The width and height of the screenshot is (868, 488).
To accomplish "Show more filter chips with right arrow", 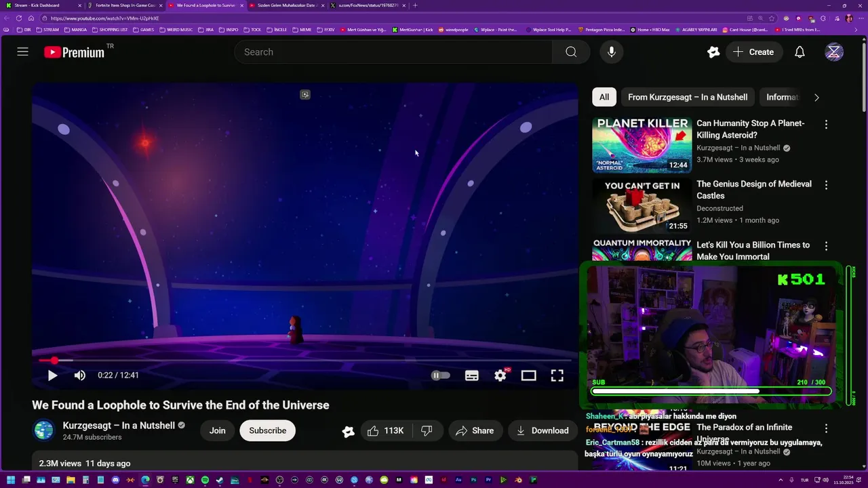I will point(816,98).
